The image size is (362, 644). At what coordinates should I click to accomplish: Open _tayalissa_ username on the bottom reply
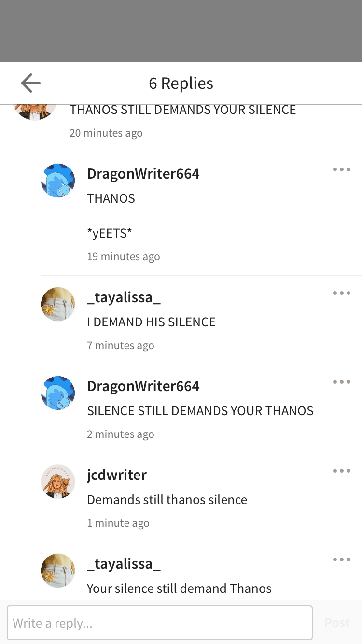pos(124,564)
